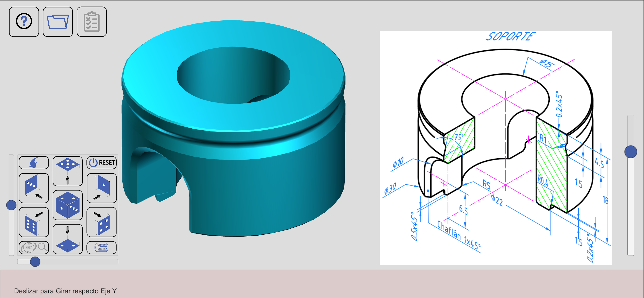Select the four-dot dice face view
Image resolution: width=644 pixels, height=298 pixels.
102,222
